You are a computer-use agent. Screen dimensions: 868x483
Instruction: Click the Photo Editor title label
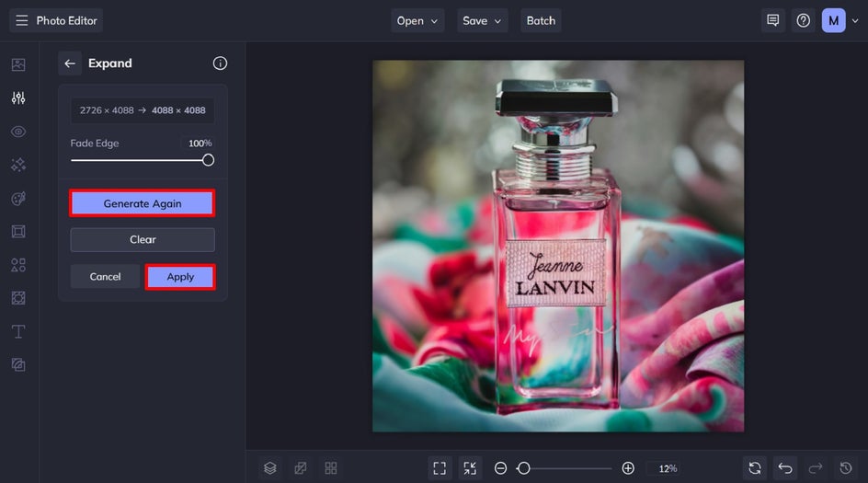click(x=66, y=20)
